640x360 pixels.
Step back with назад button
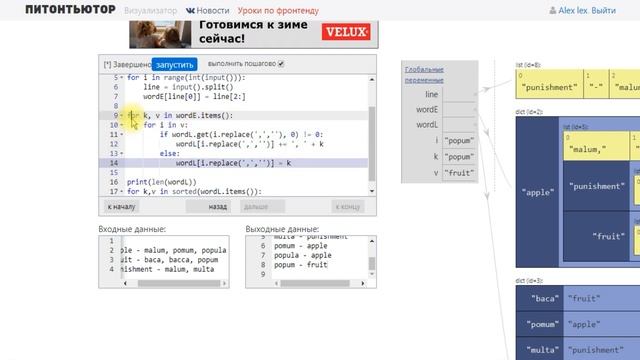(x=208, y=207)
